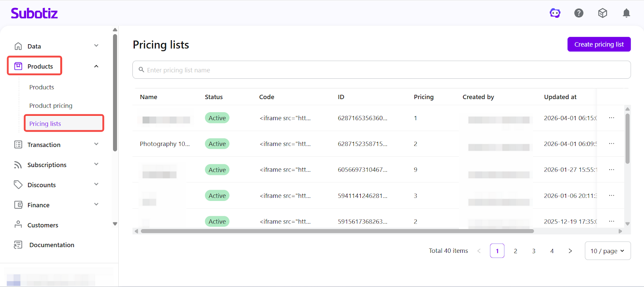Go to page 3 of results
644x287 pixels.
point(534,251)
